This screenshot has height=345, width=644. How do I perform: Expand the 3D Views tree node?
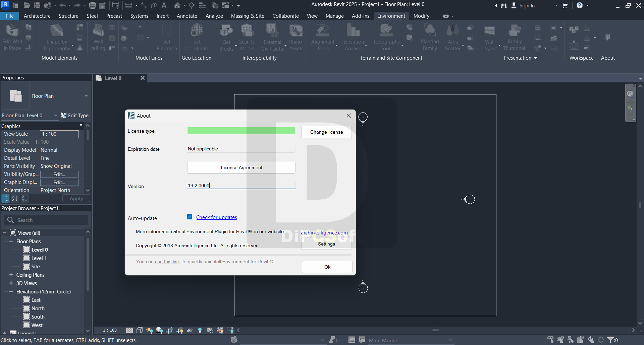click(x=11, y=283)
